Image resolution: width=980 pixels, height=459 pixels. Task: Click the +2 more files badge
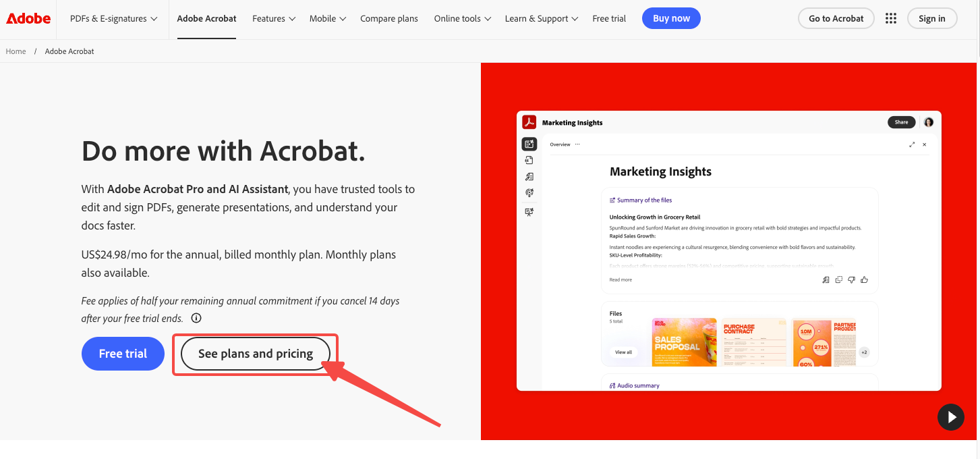point(864,352)
